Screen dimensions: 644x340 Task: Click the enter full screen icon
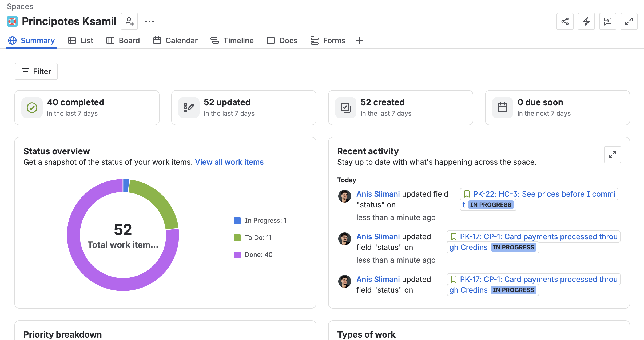629,21
